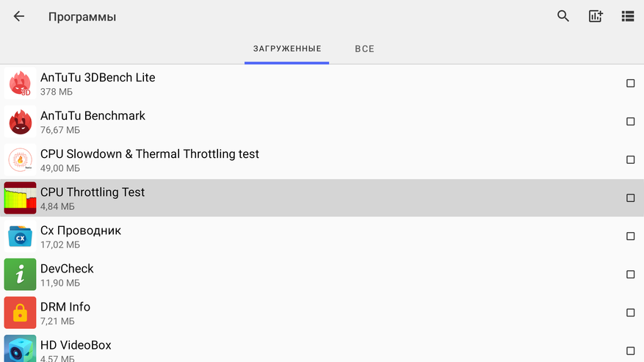Mark the DRM Info checkbox
Image resolution: width=644 pixels, height=362 pixels.
click(x=630, y=313)
